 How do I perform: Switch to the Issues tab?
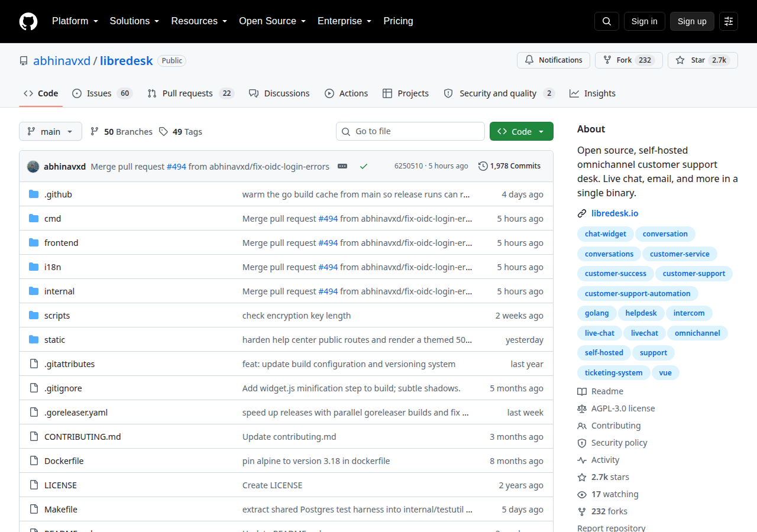(102, 93)
